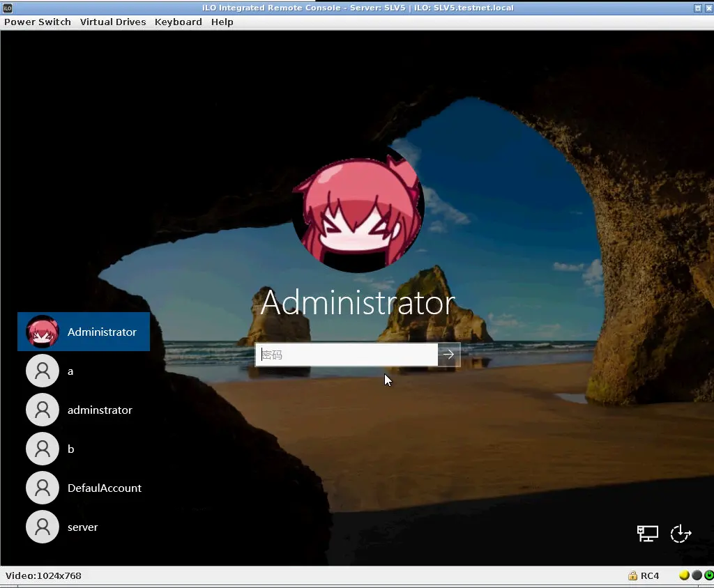Focus the password input field
Image resolution: width=714 pixels, height=588 pixels.
click(347, 355)
